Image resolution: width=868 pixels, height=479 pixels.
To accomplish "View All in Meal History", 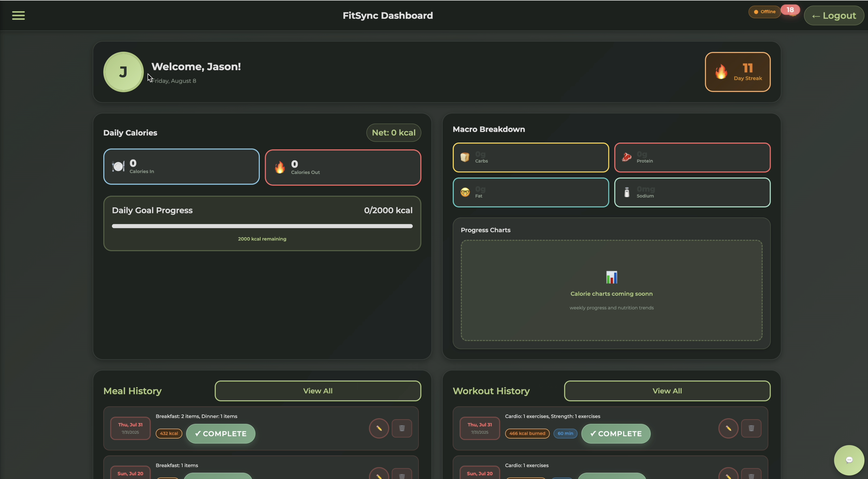I will click(317, 391).
